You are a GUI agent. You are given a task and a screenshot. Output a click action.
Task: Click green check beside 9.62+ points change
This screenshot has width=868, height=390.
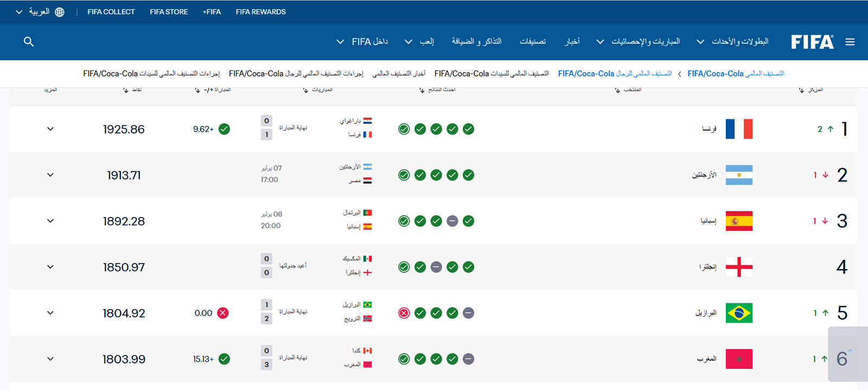click(224, 129)
